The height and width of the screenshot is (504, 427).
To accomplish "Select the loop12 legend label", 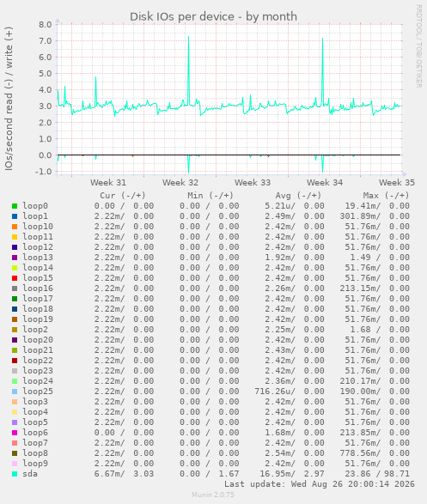I will pos(38,247).
